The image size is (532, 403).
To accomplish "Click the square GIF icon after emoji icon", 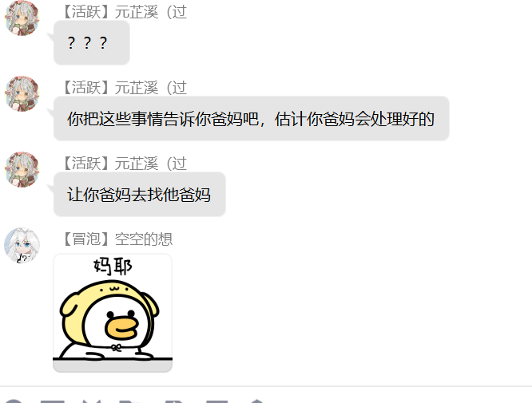I will (53, 401).
